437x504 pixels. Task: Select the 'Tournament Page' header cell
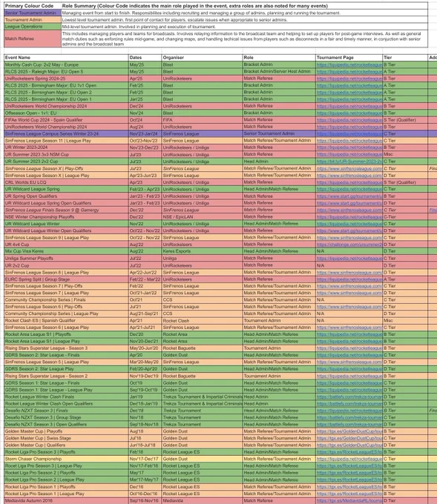tap(349, 58)
